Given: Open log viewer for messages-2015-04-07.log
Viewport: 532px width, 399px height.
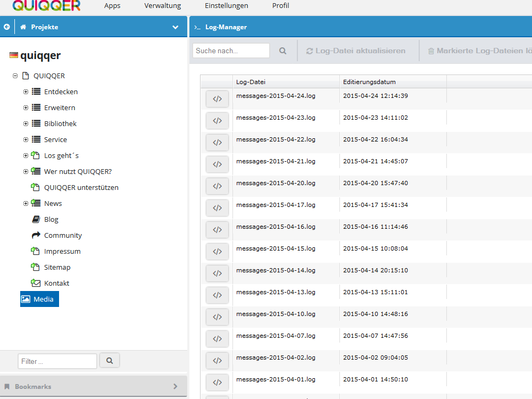Looking at the screenshot, I should point(217,339).
